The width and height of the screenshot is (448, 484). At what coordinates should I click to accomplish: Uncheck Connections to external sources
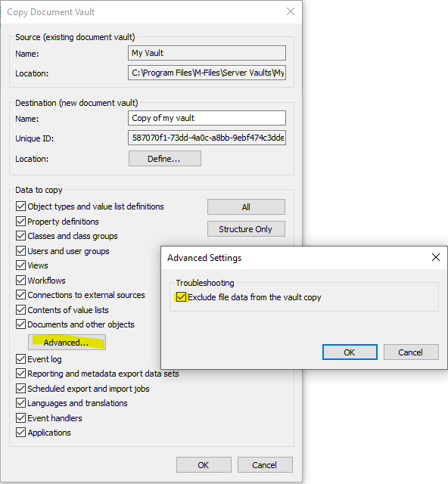pos(20,295)
